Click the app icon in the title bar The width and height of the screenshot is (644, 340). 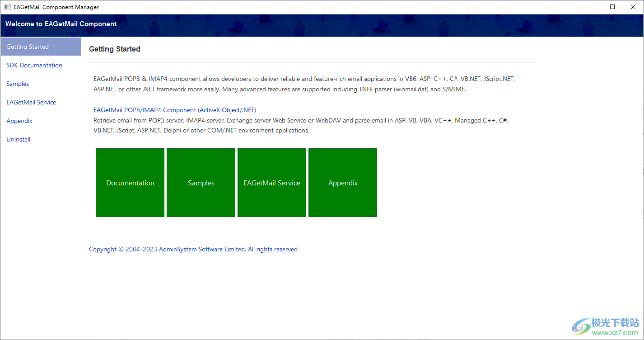coord(7,7)
